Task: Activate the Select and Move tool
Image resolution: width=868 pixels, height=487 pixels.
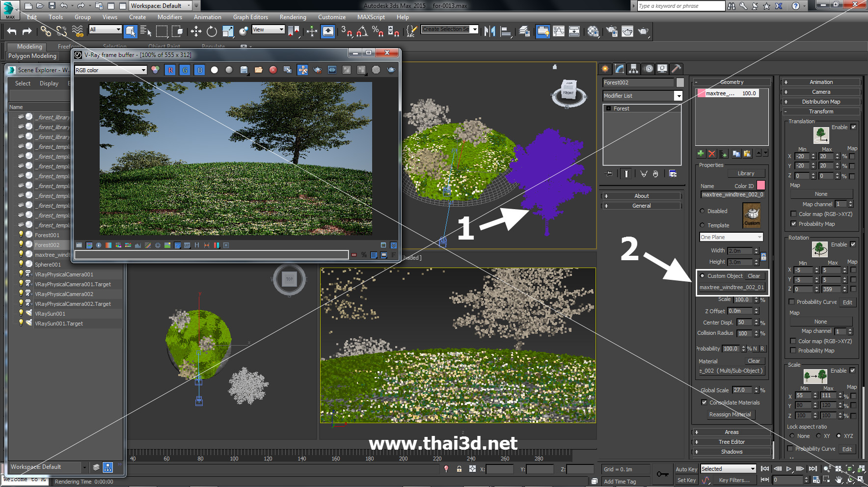Action: pyautogui.click(x=196, y=31)
